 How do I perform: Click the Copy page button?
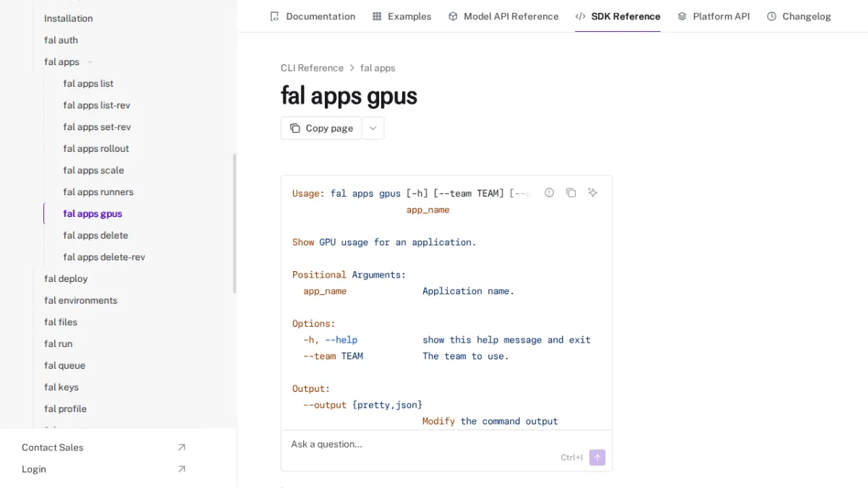point(321,128)
